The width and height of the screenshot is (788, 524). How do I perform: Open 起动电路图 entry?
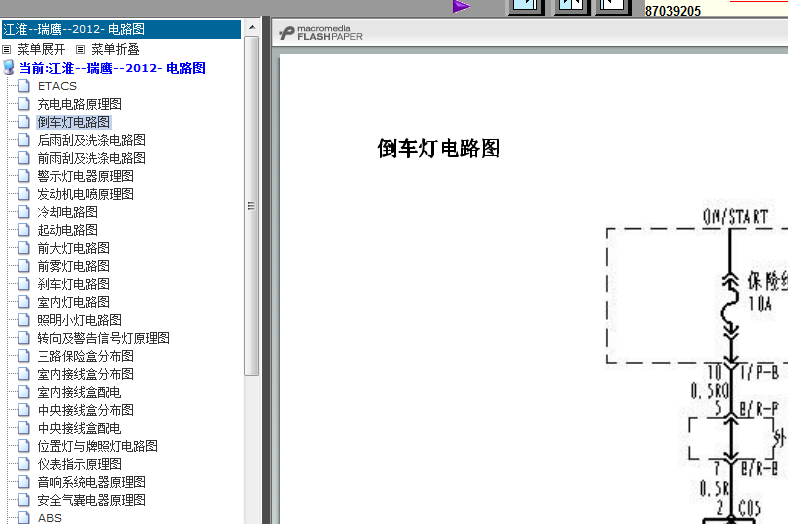coord(67,230)
